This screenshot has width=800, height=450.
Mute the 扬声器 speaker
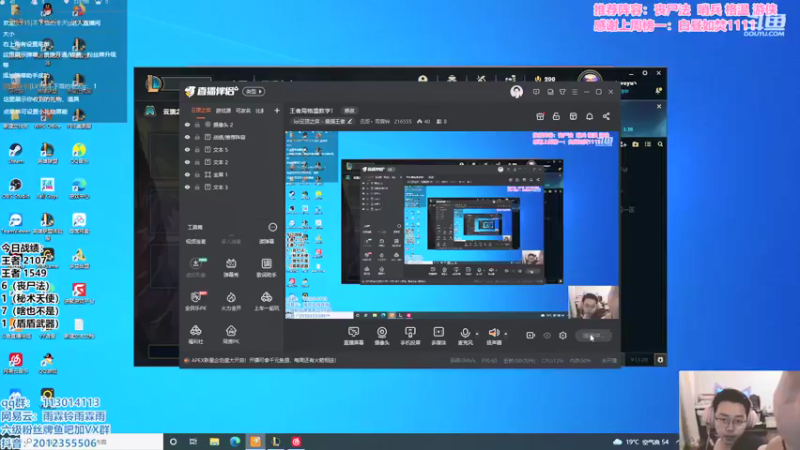[493, 336]
